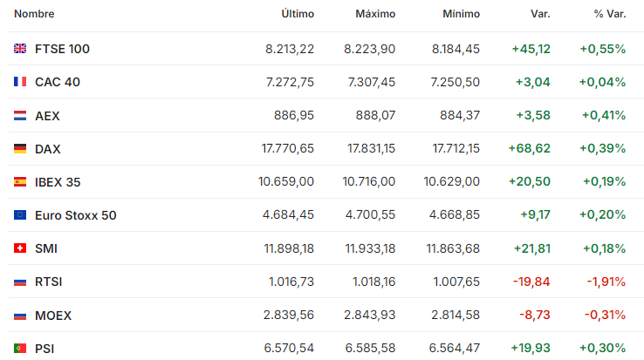Click the Swiss flag icon beside SMI
The width and height of the screenshot is (644, 360).
coord(20,248)
